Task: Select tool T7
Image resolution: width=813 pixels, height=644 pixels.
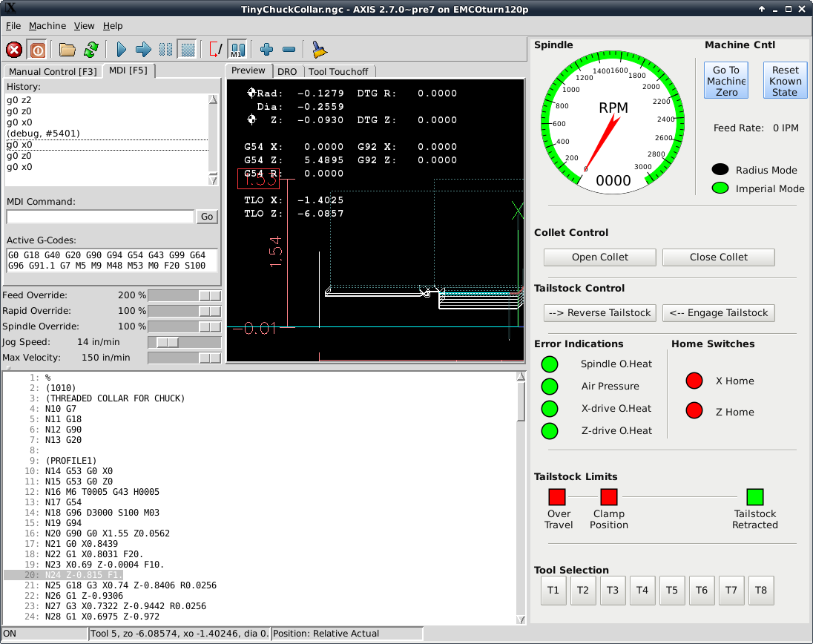Action: click(x=731, y=590)
